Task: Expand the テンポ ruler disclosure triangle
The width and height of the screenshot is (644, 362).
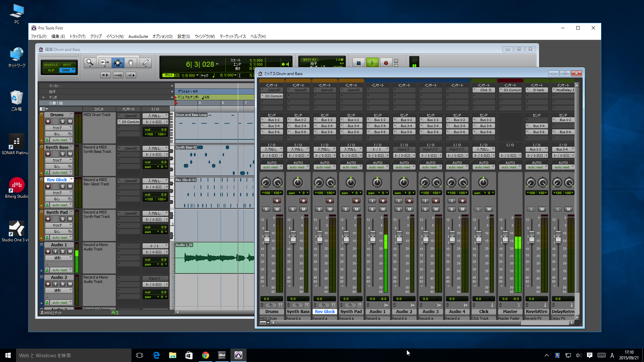Action: (x=43, y=97)
